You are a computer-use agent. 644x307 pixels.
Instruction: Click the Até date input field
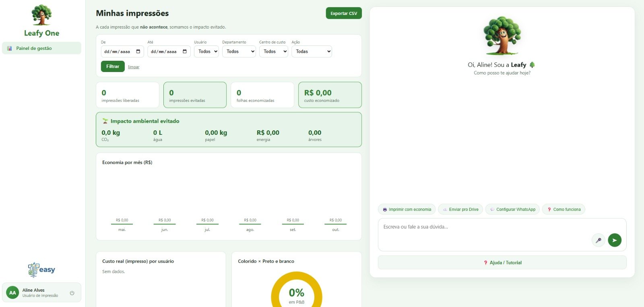pos(169,52)
